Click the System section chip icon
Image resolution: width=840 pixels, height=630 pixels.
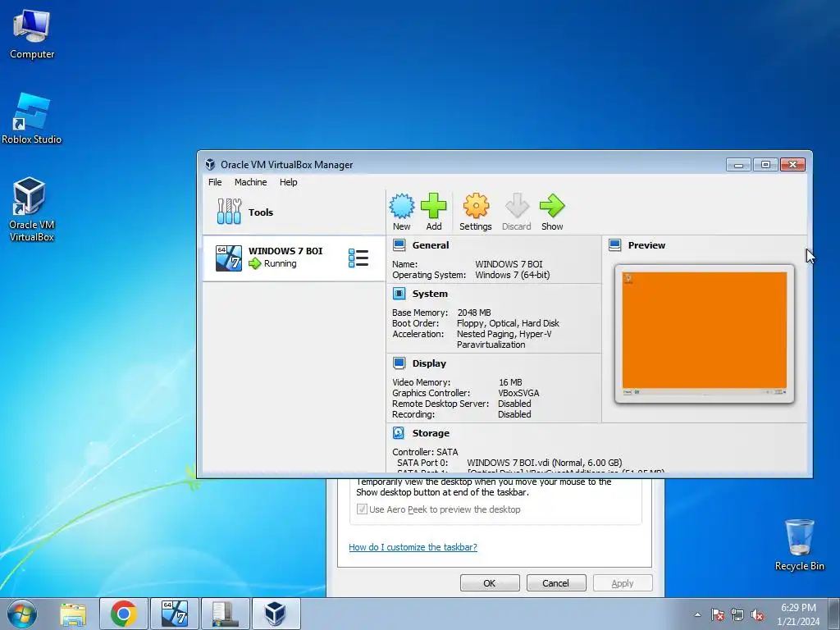coord(399,294)
